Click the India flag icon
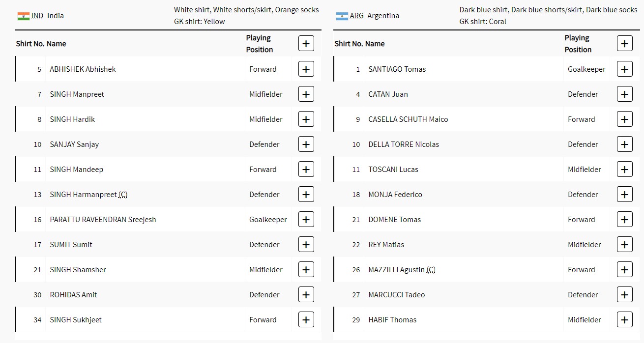 click(x=23, y=16)
